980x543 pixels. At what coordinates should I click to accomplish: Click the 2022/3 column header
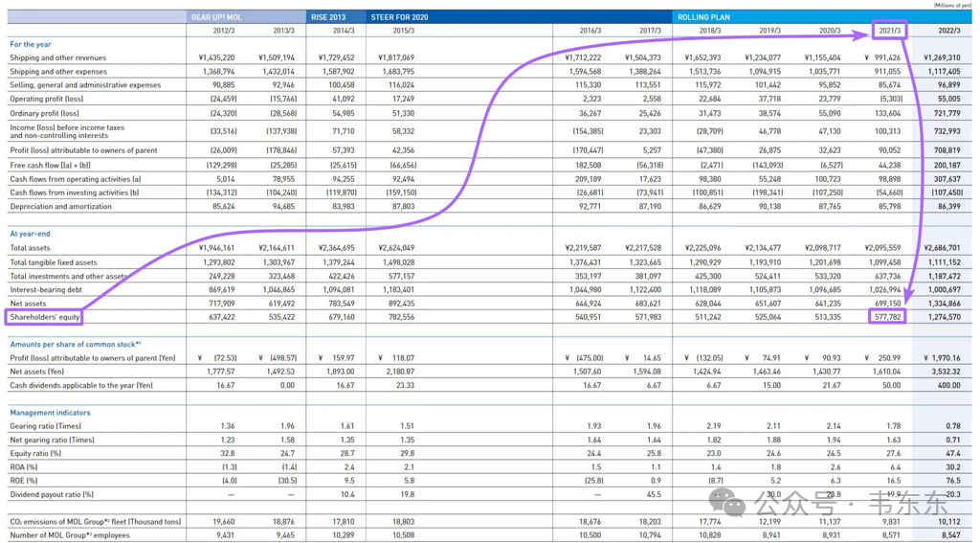pos(948,30)
